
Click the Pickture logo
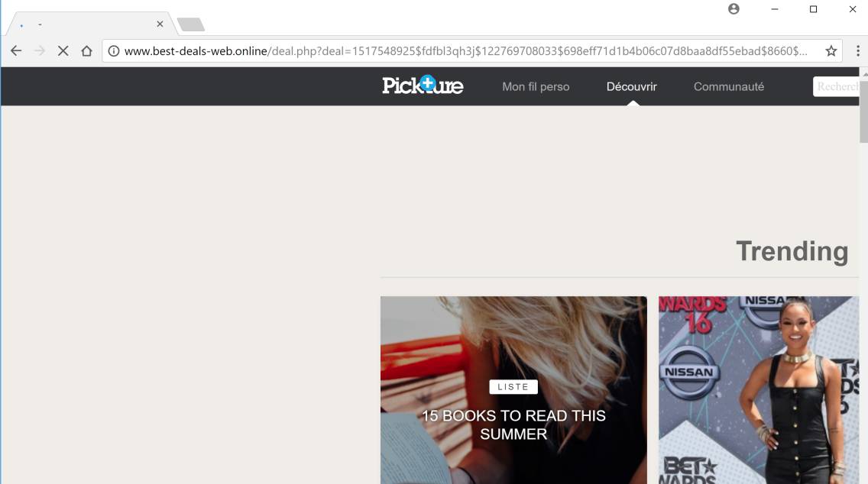coord(423,86)
